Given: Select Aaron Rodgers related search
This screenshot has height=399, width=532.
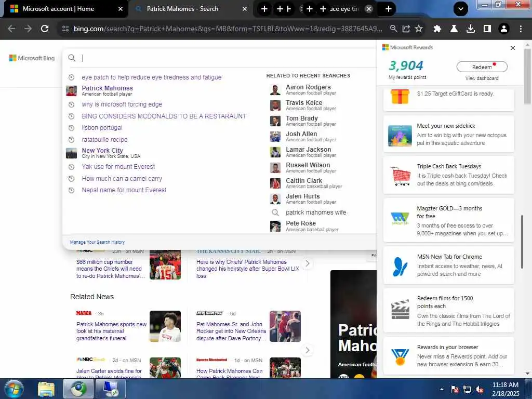Looking at the screenshot, I should click(308, 89).
